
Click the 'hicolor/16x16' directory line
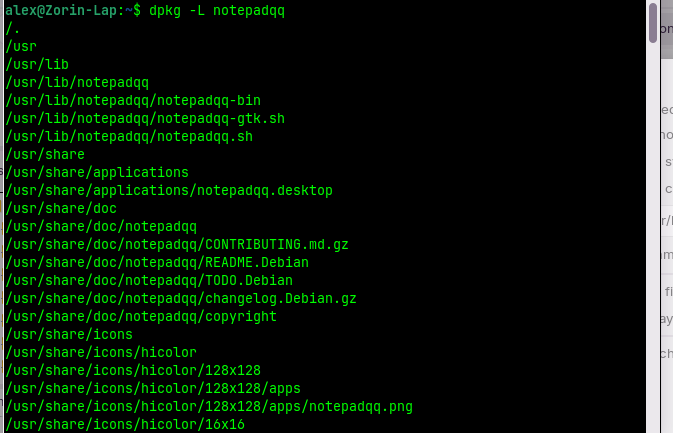[x=125, y=425]
